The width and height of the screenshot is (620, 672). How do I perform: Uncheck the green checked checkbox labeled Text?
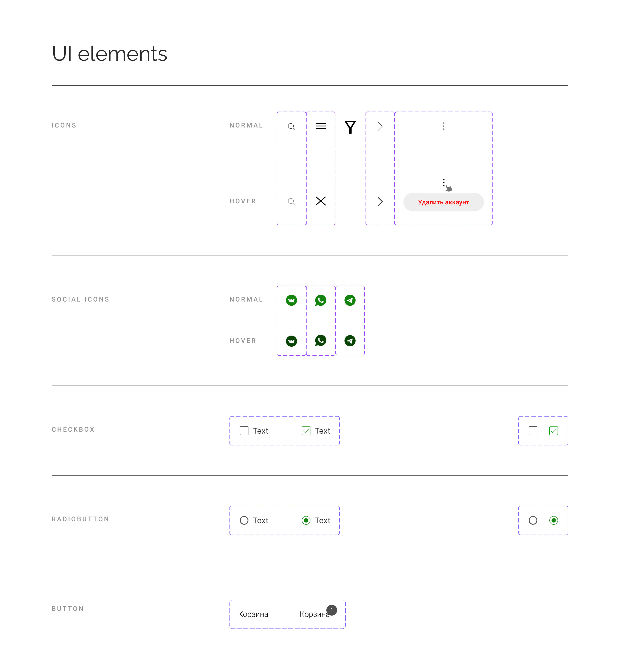[306, 431]
